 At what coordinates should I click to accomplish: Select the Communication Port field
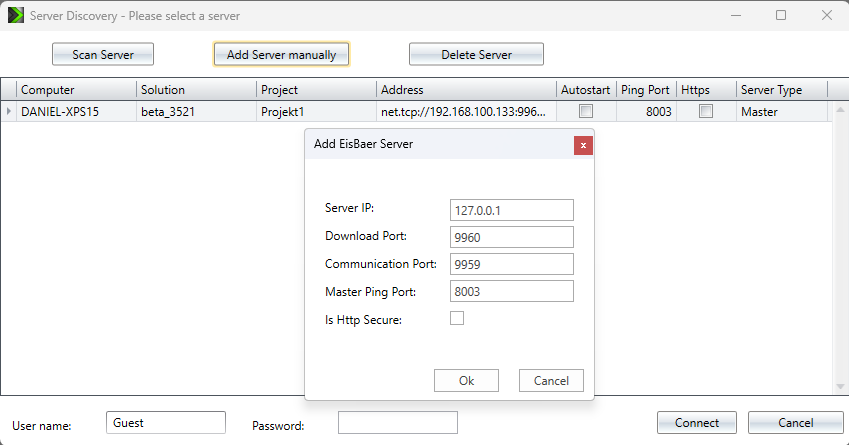512,264
